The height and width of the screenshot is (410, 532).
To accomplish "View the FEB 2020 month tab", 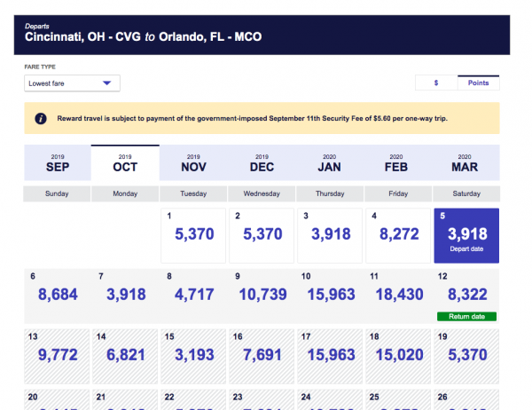I will [x=398, y=162].
